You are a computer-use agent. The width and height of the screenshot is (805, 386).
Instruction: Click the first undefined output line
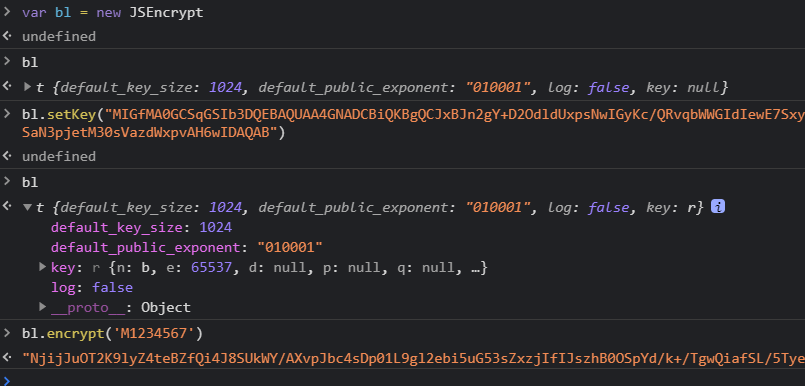(59, 36)
